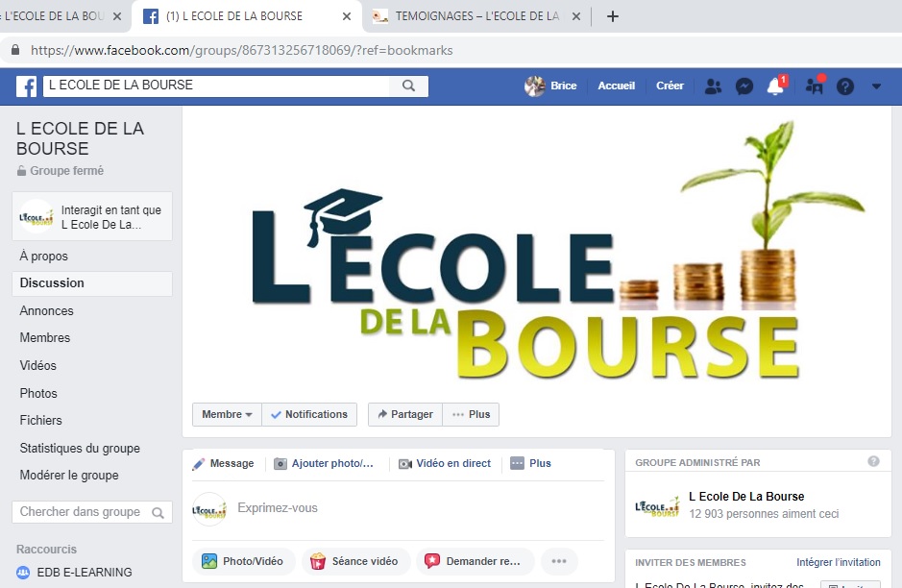The width and height of the screenshot is (902, 588).
Task: Switch to the TEMOIGNAGES browser tab
Action: (476, 16)
